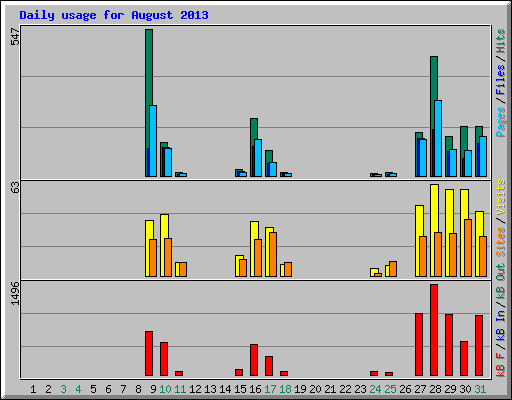Click day '30' on the axis
This screenshot has width=512, height=400.
click(465, 389)
